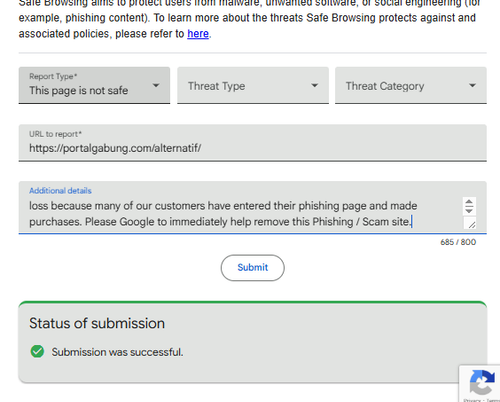Click the URL to report field

pyautogui.click(x=253, y=143)
